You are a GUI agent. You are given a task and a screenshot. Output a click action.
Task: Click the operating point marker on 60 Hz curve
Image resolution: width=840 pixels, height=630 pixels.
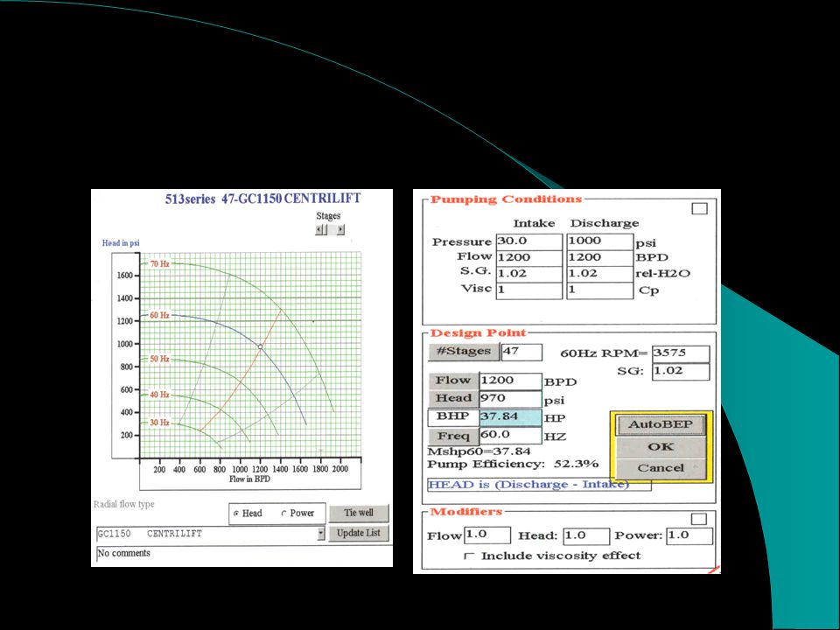pyautogui.click(x=261, y=347)
